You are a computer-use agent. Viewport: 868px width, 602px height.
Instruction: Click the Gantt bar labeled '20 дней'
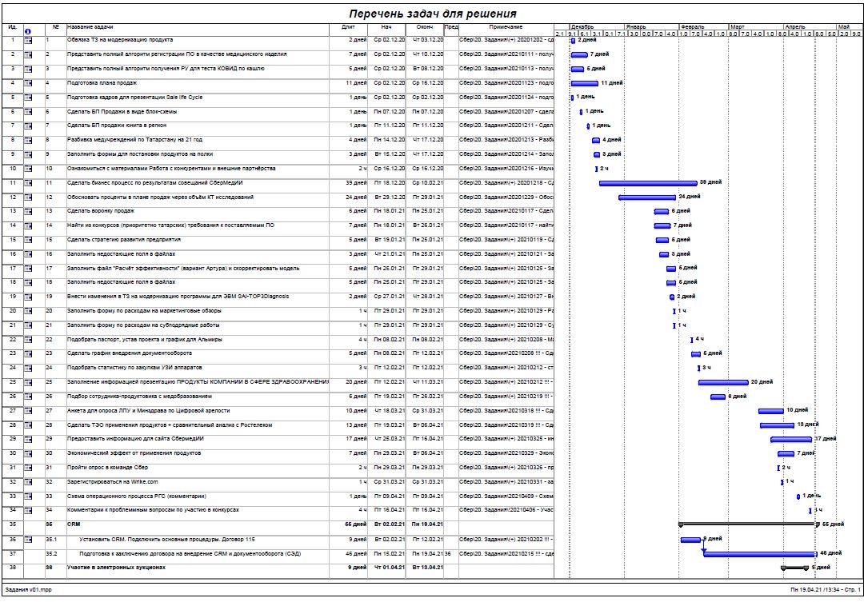723,383
